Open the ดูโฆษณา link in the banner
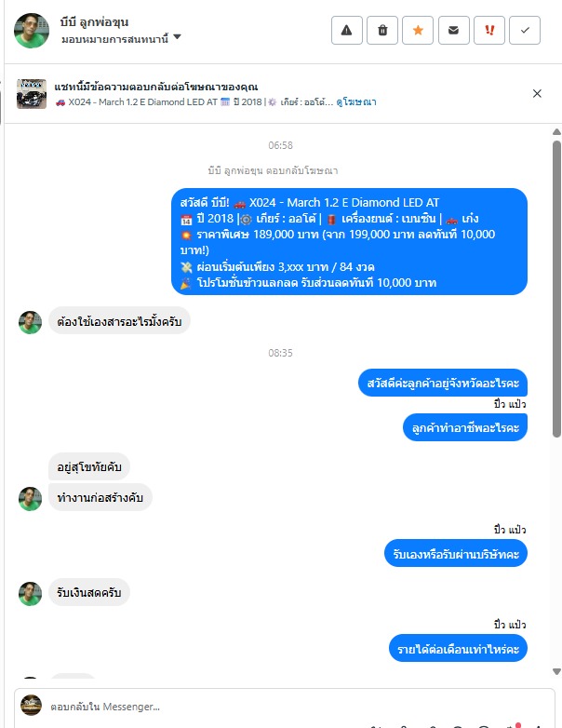 coord(356,102)
